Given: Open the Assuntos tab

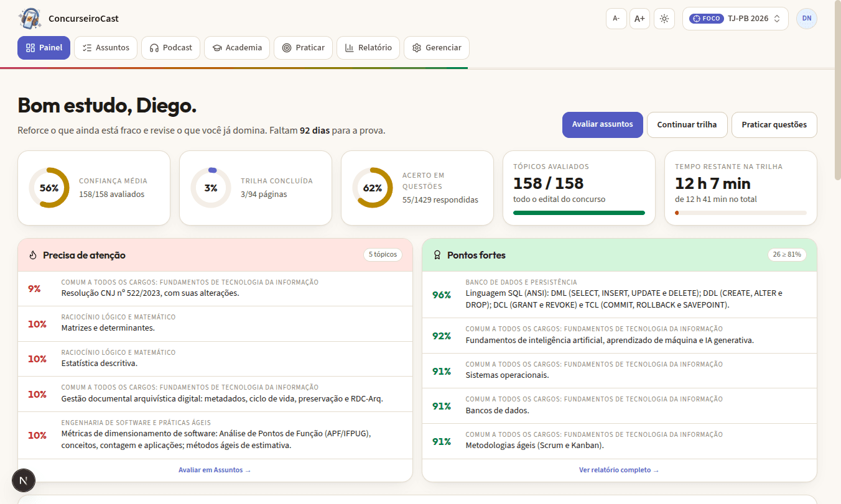Looking at the screenshot, I should pos(106,48).
